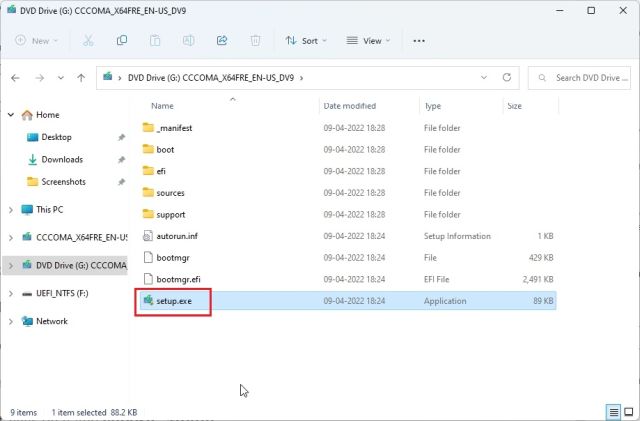Click the bootmgr.efi file icon
Image resolution: width=640 pixels, height=421 pixels.
point(148,279)
